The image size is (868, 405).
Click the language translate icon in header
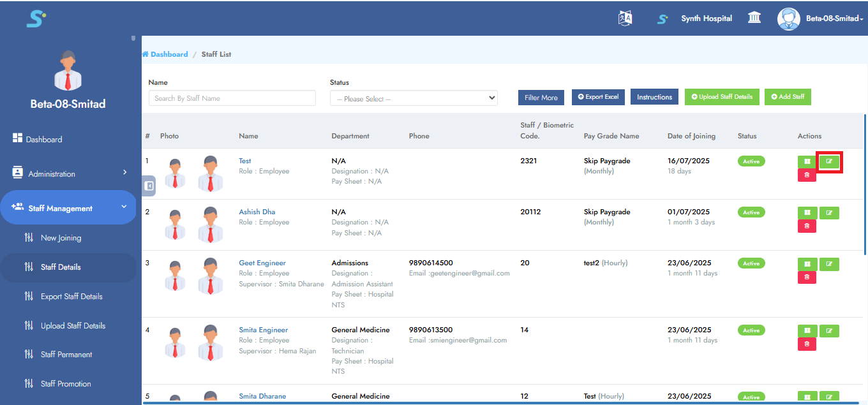[625, 18]
